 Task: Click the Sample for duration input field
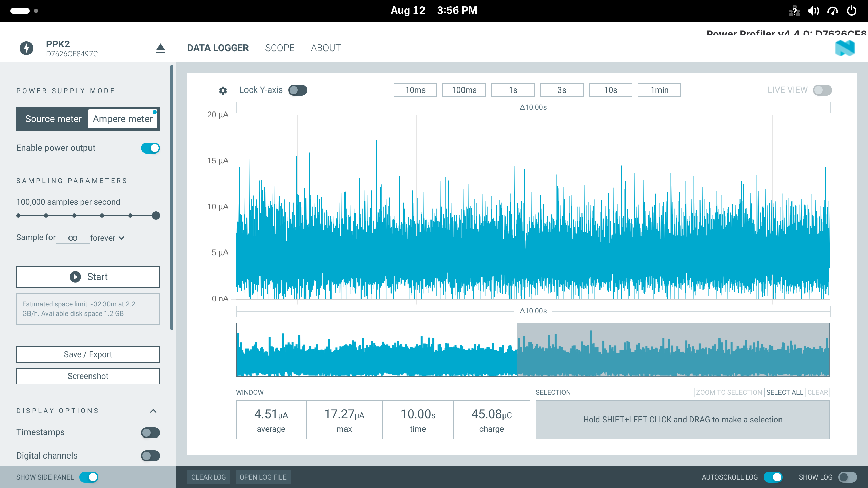click(x=73, y=238)
